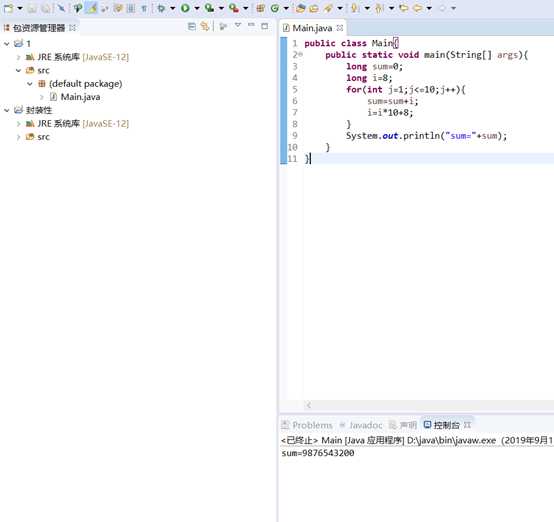
Task: Click code line System.out.println
Action: click(x=426, y=136)
